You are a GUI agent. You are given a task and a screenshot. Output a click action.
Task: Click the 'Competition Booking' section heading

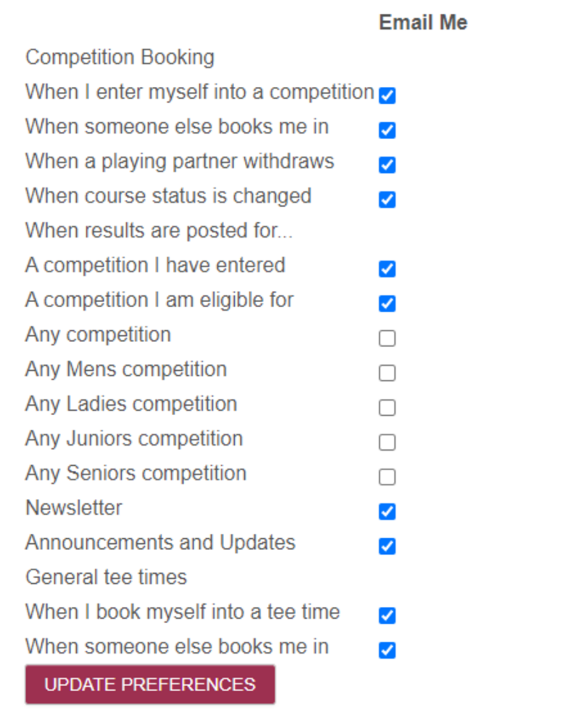click(120, 57)
